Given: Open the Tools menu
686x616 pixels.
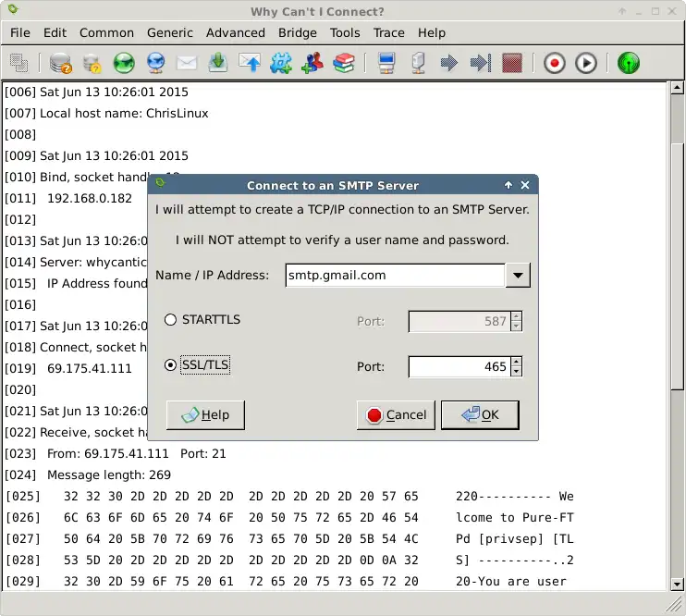Looking at the screenshot, I should point(345,33).
